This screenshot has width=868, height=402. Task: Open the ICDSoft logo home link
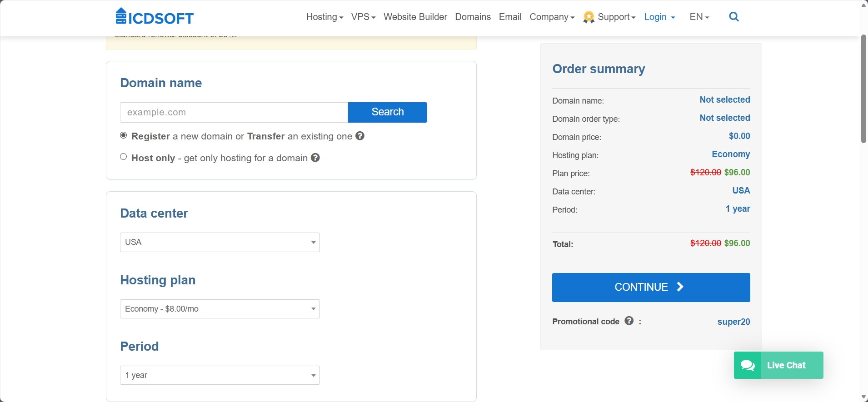tap(155, 16)
